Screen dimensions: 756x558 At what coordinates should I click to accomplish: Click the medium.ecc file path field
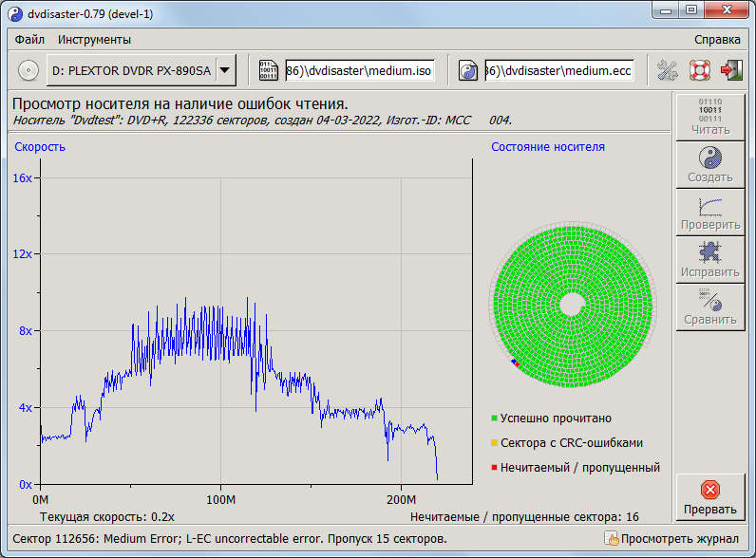pyautogui.click(x=558, y=70)
